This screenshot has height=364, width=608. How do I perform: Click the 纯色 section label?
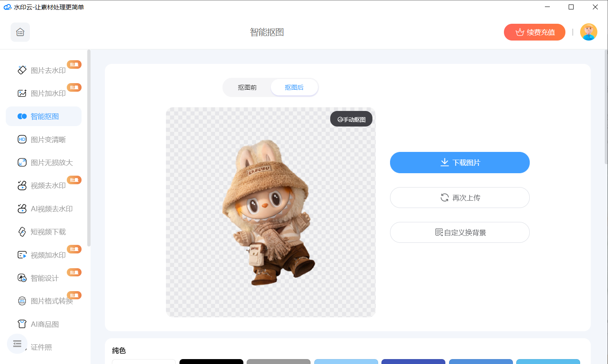pyautogui.click(x=119, y=350)
